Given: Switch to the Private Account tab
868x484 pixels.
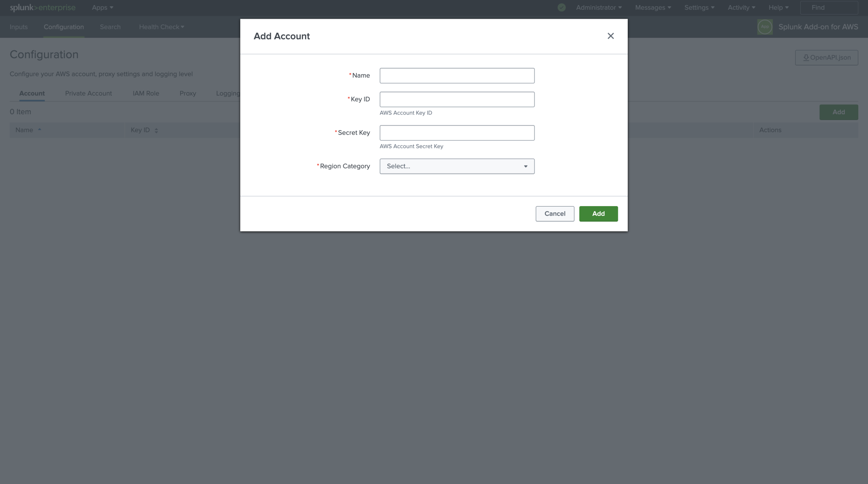Looking at the screenshot, I should [x=88, y=93].
